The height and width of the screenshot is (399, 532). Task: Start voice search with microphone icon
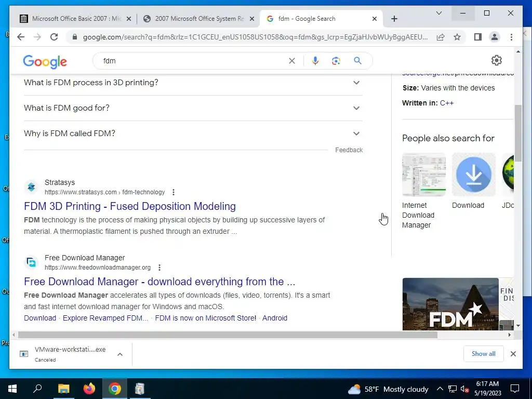coord(315,61)
